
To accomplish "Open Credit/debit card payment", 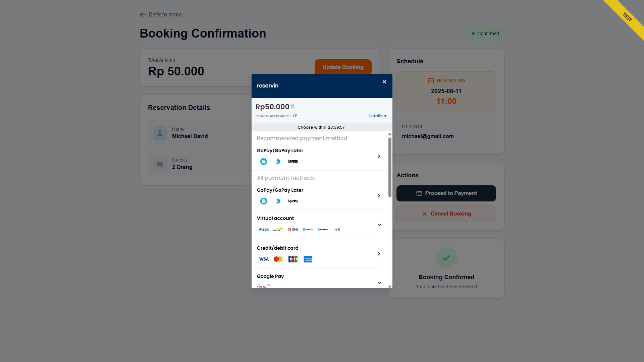I will pyautogui.click(x=319, y=254).
